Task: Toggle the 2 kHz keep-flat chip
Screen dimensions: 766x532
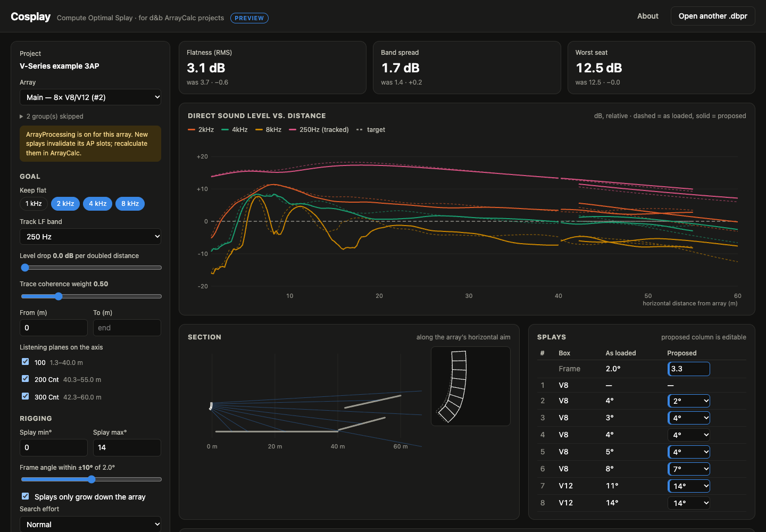Action: tap(65, 204)
